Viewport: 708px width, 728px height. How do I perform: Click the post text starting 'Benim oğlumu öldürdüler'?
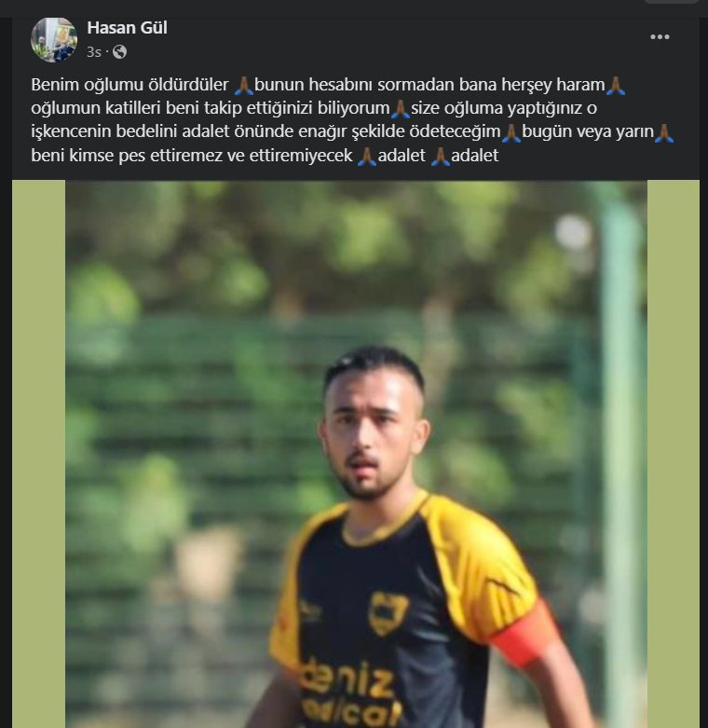[x=352, y=120]
